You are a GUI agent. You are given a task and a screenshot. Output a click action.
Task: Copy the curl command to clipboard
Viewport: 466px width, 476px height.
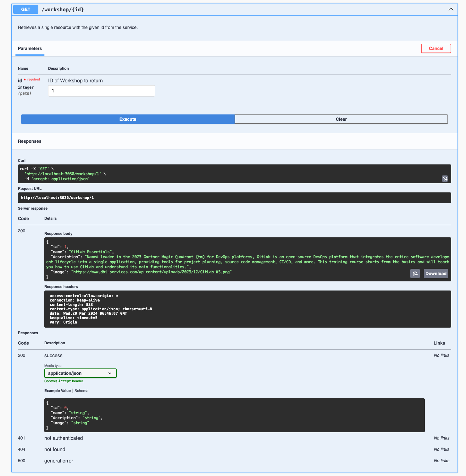(x=445, y=179)
